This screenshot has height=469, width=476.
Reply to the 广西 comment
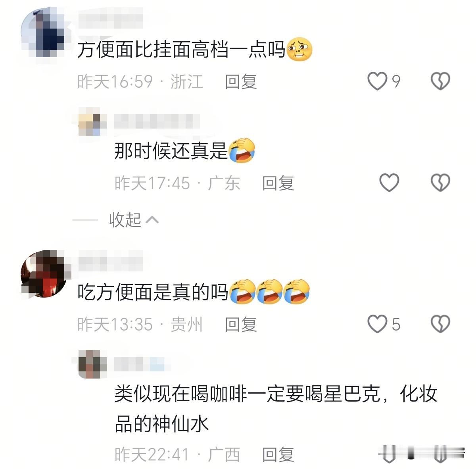278,455
